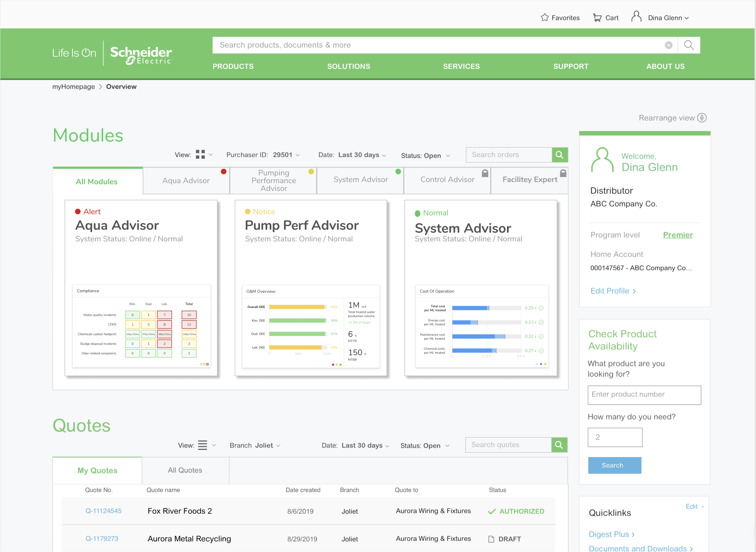Viewport: 756px width, 552px height.
Task: Click the user profile icon in header
Action: point(637,16)
